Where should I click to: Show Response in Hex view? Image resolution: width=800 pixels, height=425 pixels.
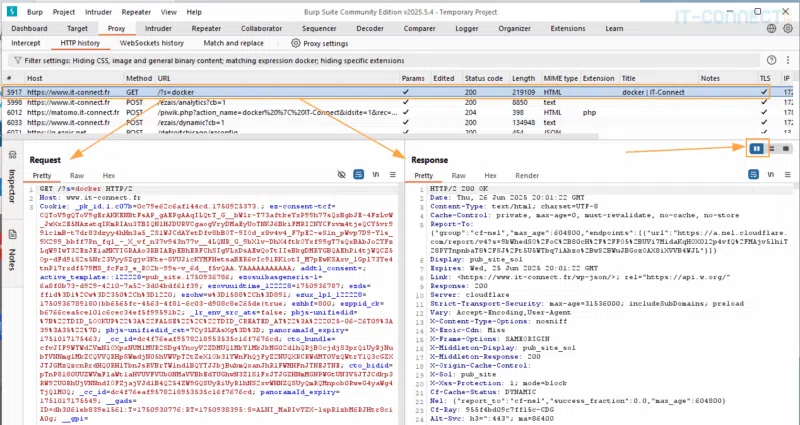(490, 176)
